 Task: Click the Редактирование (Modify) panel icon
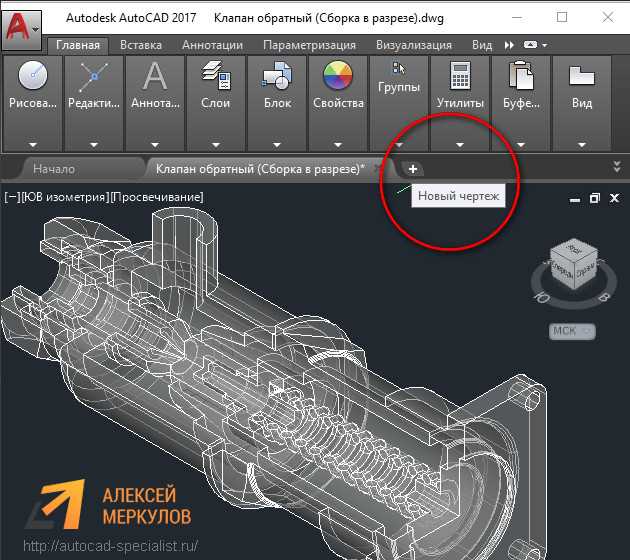[x=94, y=76]
